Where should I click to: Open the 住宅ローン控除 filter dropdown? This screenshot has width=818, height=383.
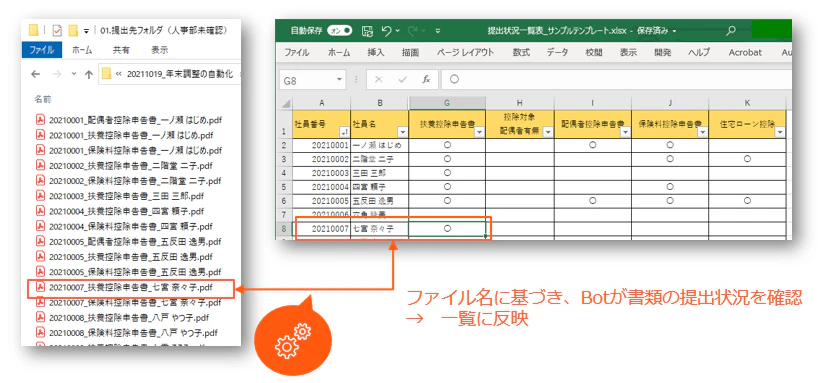click(779, 133)
